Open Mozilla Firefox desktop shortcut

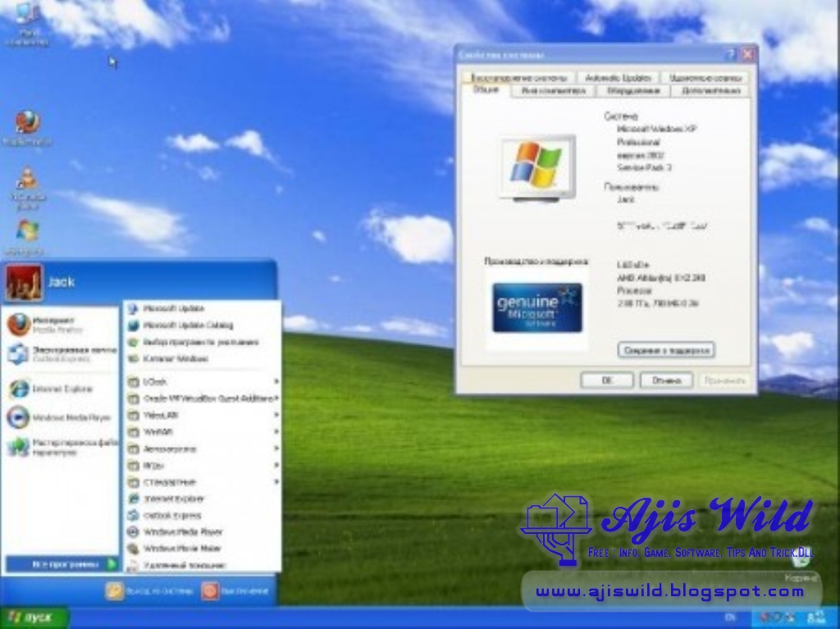tap(27, 128)
